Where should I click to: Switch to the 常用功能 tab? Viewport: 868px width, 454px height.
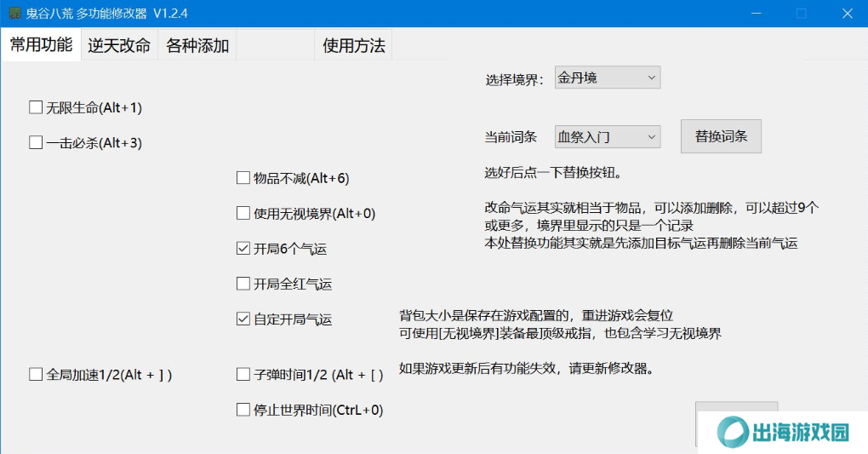tap(41, 44)
